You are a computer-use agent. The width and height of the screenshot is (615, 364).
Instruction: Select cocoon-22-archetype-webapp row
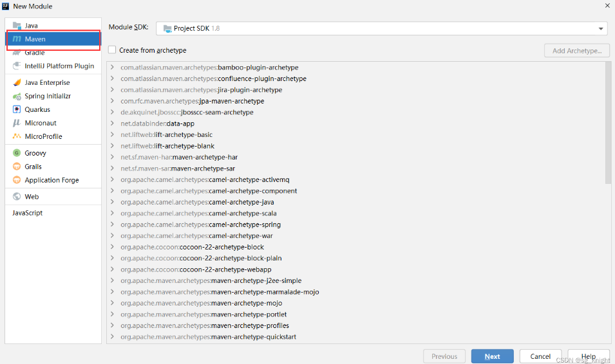(356, 269)
